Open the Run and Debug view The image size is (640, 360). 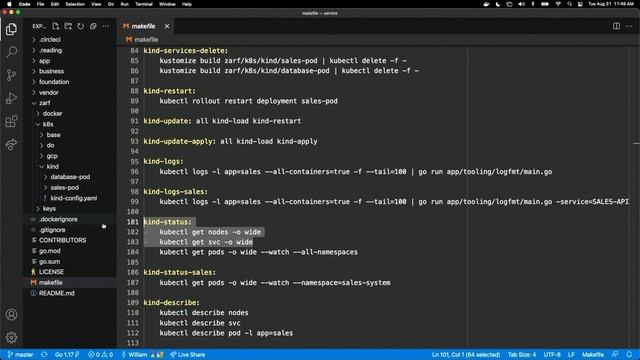[11, 98]
